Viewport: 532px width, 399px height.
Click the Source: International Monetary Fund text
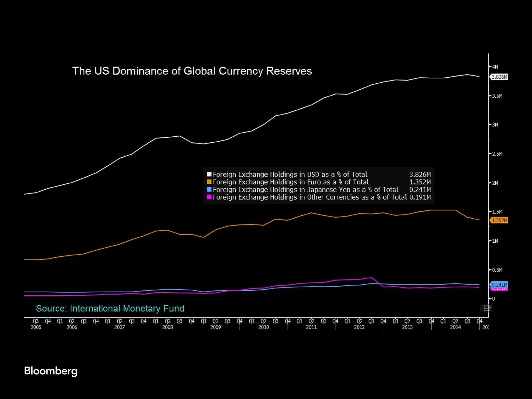tap(110, 308)
